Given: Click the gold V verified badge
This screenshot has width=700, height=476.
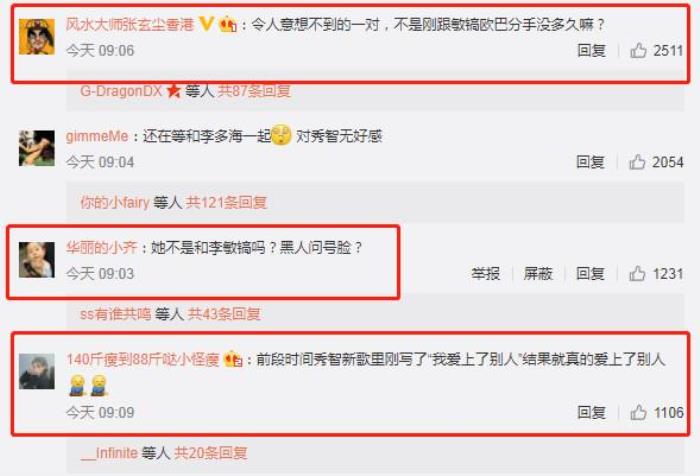Looking at the screenshot, I should (206, 23).
